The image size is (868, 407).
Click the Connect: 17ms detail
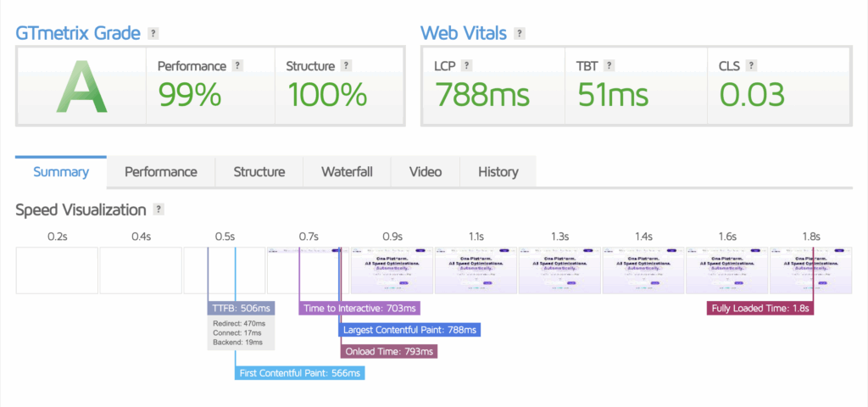[237, 333]
